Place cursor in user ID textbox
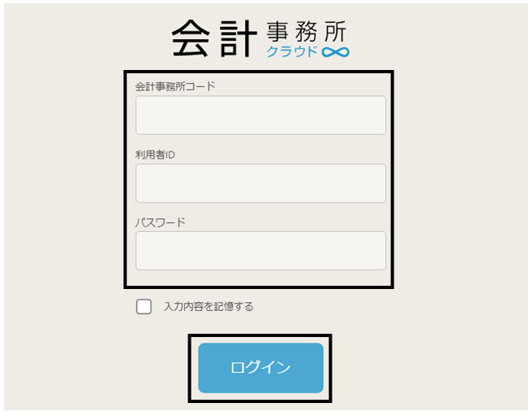 (x=261, y=183)
